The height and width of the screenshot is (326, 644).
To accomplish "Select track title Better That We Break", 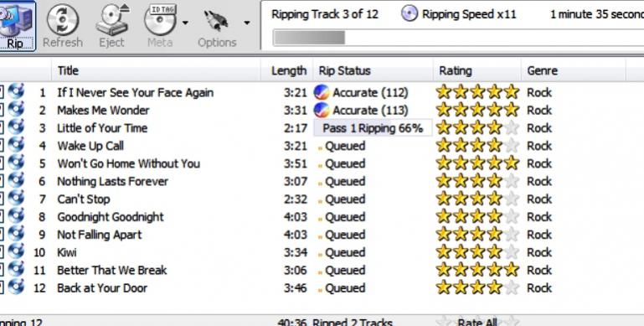I will (x=111, y=270).
